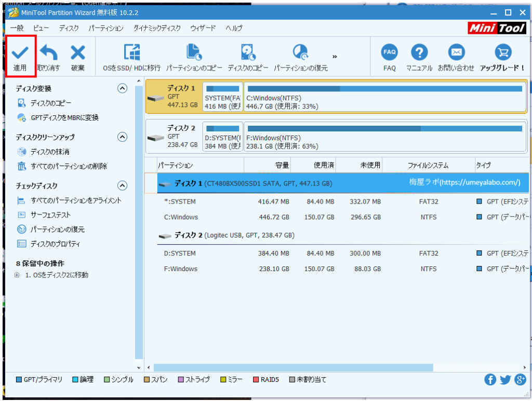Select ディスク 2 icon in disk map
Viewport: 532px width, 401px height.
[x=156, y=138]
